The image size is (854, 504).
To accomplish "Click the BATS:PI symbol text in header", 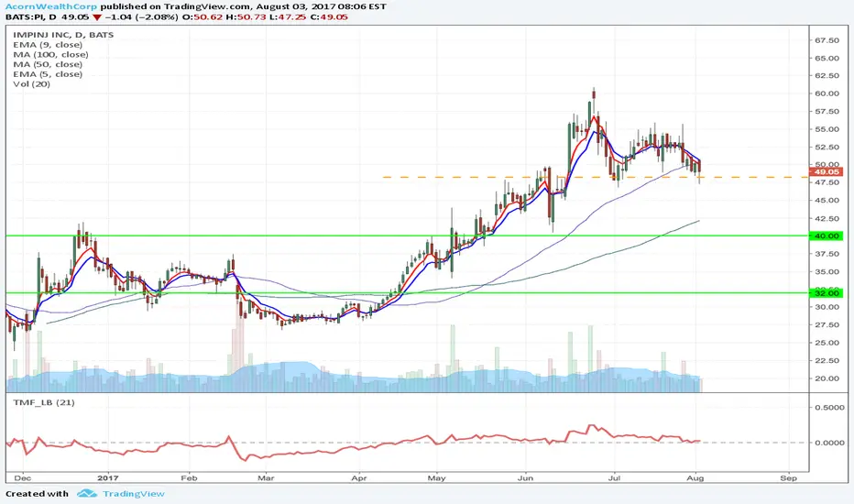I will click(x=27, y=16).
